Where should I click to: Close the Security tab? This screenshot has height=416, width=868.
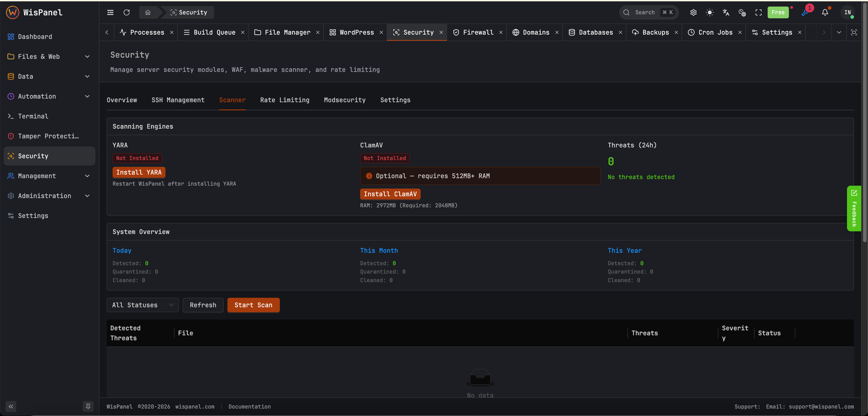441,32
